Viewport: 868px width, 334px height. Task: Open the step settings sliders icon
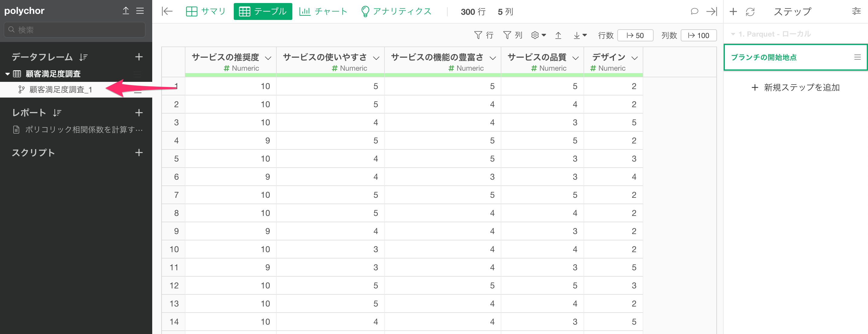click(856, 11)
